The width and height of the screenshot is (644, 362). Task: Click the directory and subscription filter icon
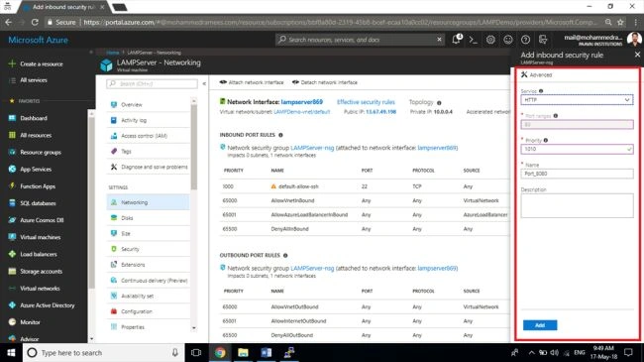543,40
